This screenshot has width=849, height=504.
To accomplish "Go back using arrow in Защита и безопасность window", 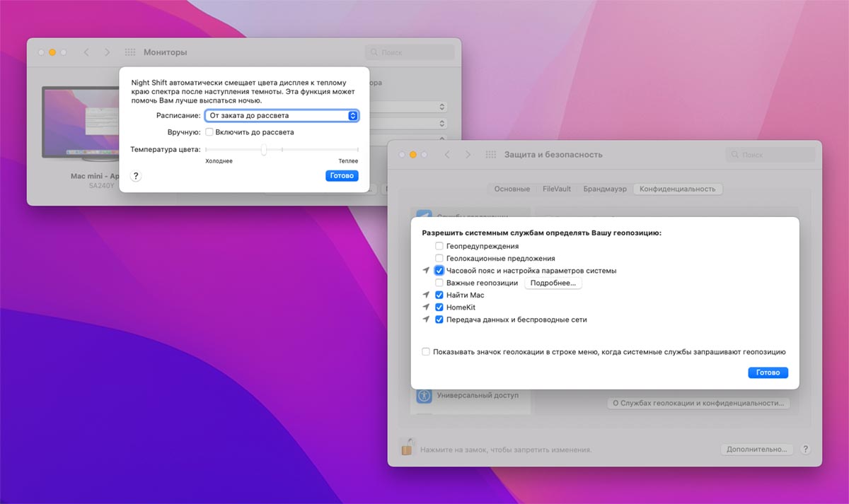I will click(447, 155).
